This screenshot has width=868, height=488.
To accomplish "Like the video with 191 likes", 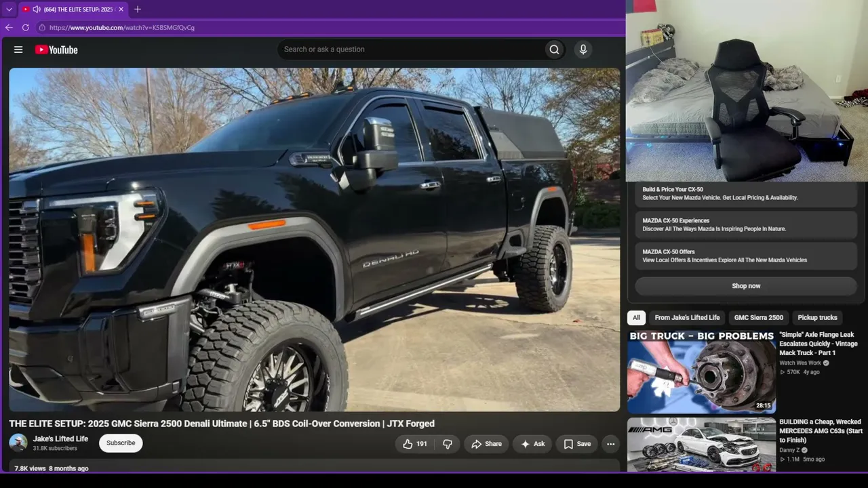I will 414,444.
